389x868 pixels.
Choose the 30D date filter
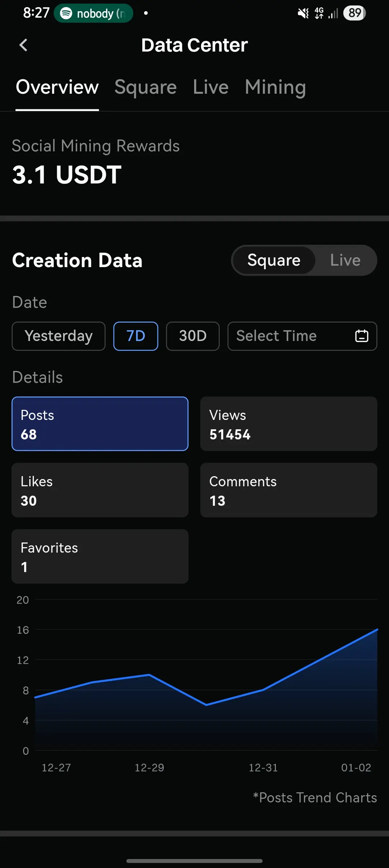coord(192,336)
